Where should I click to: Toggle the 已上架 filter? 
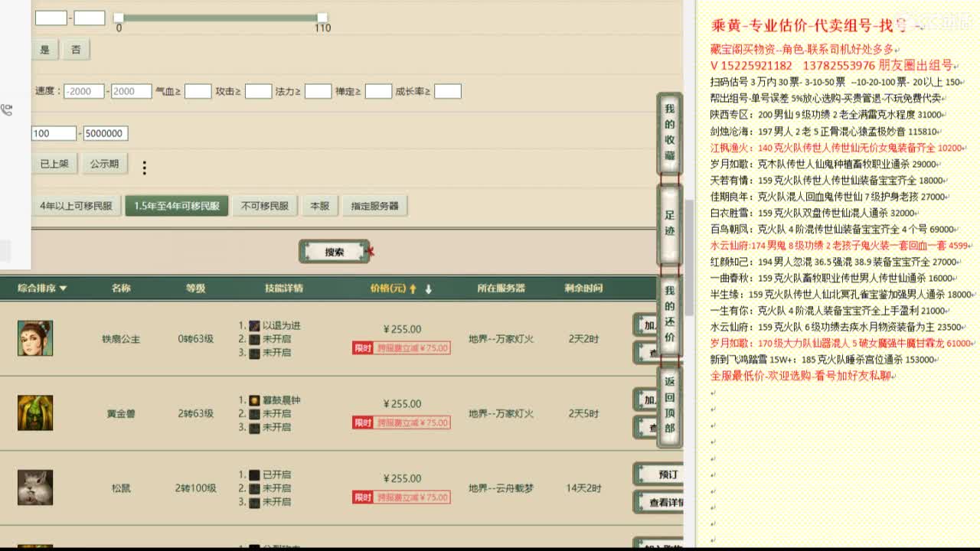point(54,164)
